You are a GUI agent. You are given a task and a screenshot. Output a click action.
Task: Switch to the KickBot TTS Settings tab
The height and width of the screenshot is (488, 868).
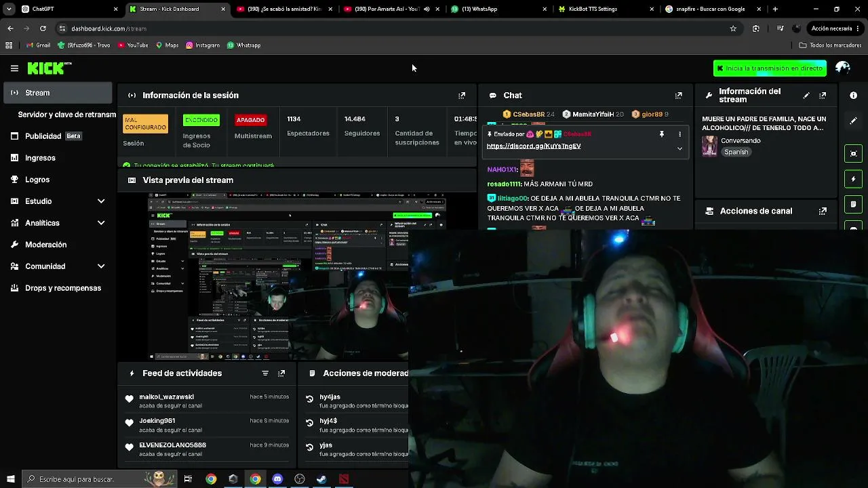pyautogui.click(x=606, y=9)
